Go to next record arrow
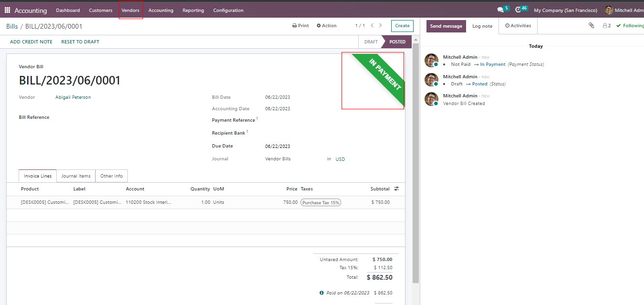 pos(380,26)
